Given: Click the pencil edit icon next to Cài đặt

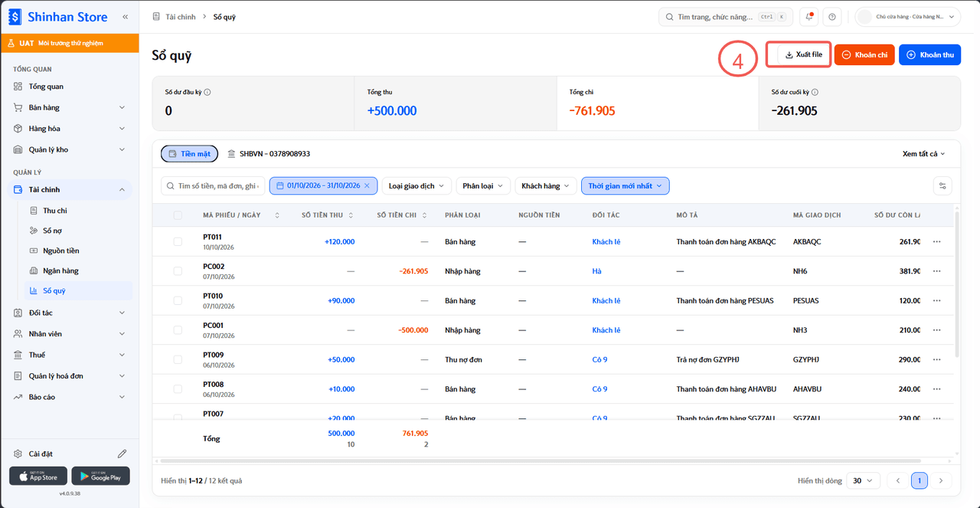Looking at the screenshot, I should click(x=122, y=454).
